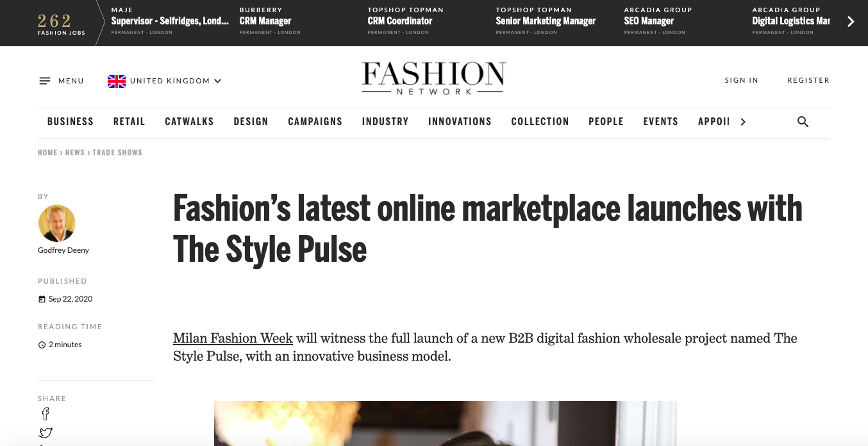Go to the People section
868x446 pixels.
click(606, 121)
